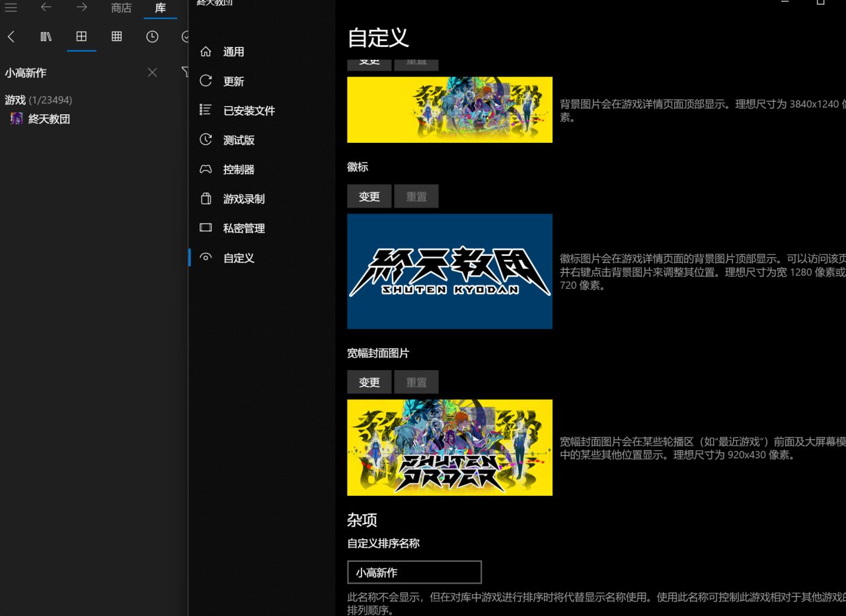Click the blue 終天教団 logo preview

click(x=450, y=271)
